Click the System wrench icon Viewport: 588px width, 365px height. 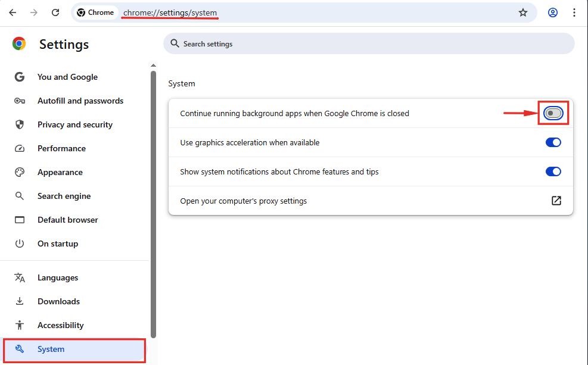20,349
